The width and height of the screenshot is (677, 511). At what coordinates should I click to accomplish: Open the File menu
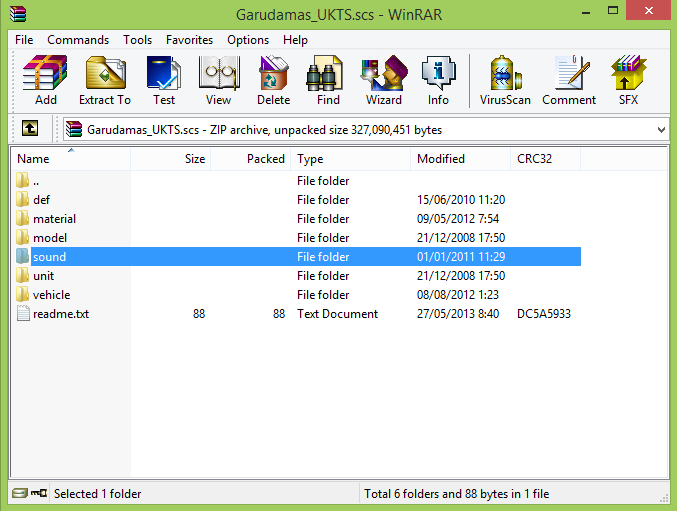coord(24,40)
